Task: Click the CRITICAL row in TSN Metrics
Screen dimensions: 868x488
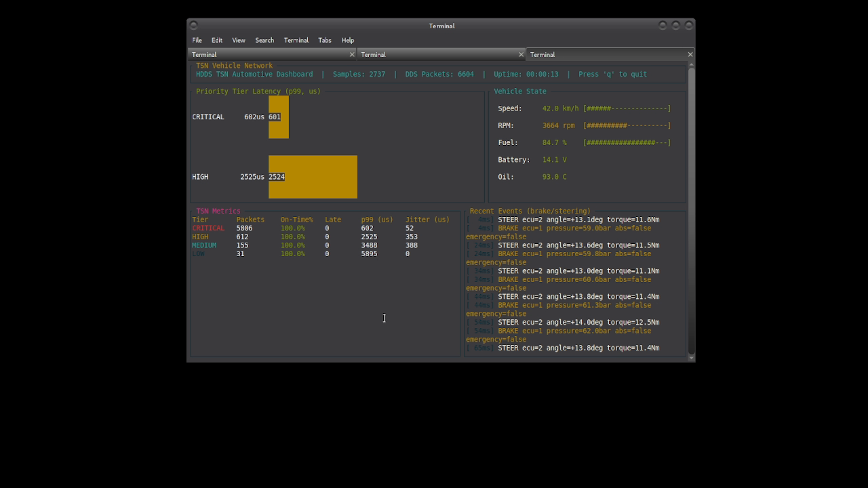Action: coord(208,228)
